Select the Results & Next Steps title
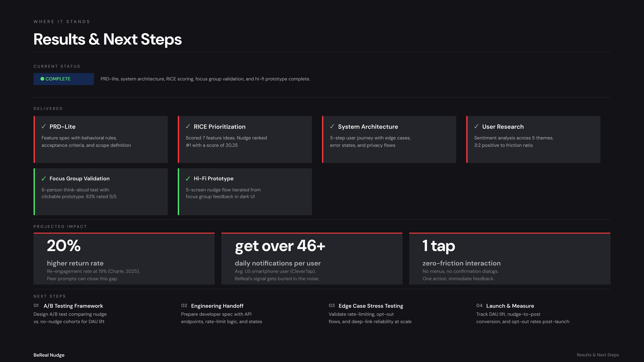 [108, 39]
